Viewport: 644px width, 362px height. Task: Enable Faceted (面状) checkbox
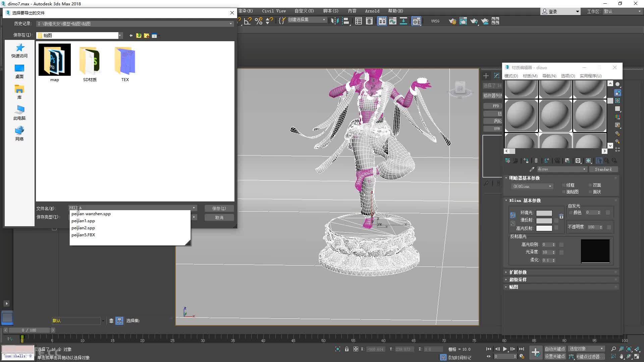[x=590, y=192]
